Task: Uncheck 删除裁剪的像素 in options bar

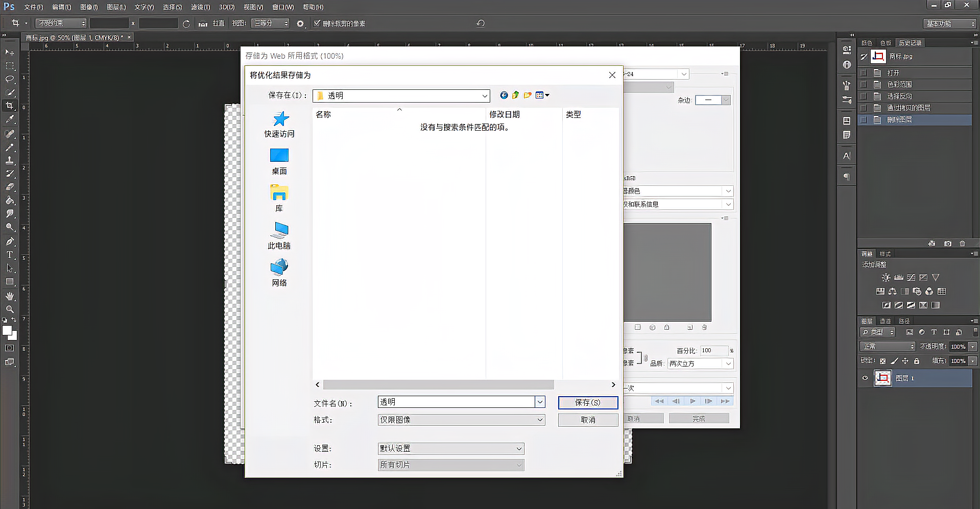Action: click(x=317, y=23)
